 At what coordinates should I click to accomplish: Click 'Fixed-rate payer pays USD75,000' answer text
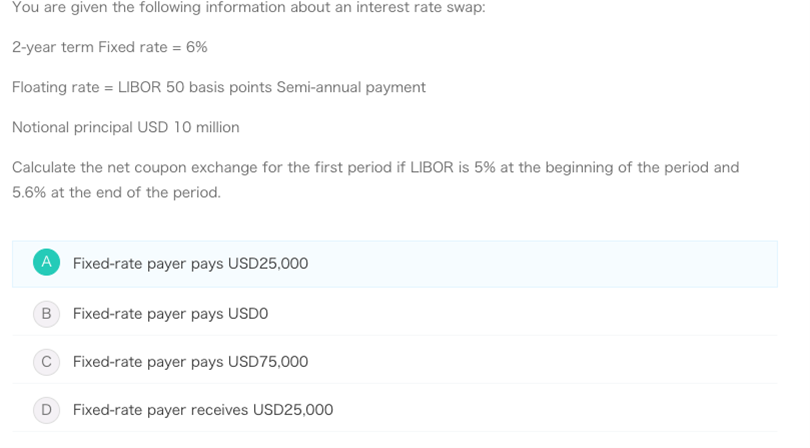click(x=190, y=362)
